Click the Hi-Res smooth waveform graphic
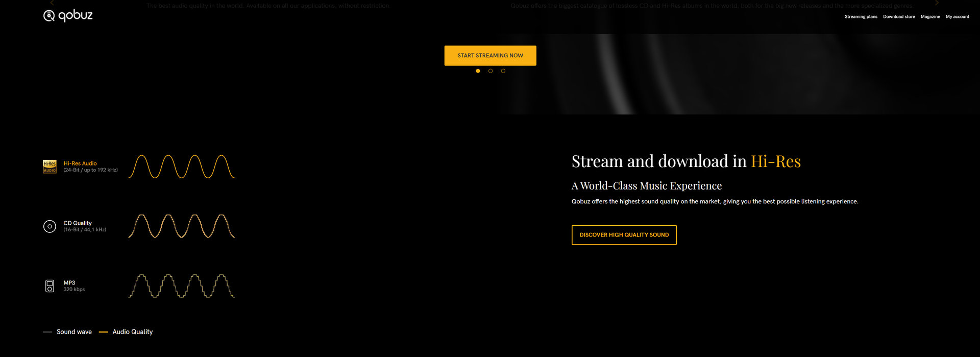This screenshot has width=980, height=357. [x=181, y=166]
